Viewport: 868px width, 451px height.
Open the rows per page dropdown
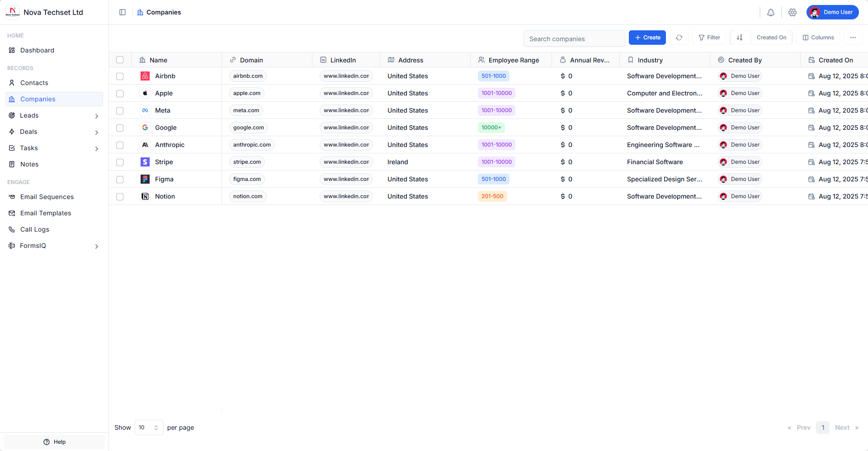pos(149,427)
